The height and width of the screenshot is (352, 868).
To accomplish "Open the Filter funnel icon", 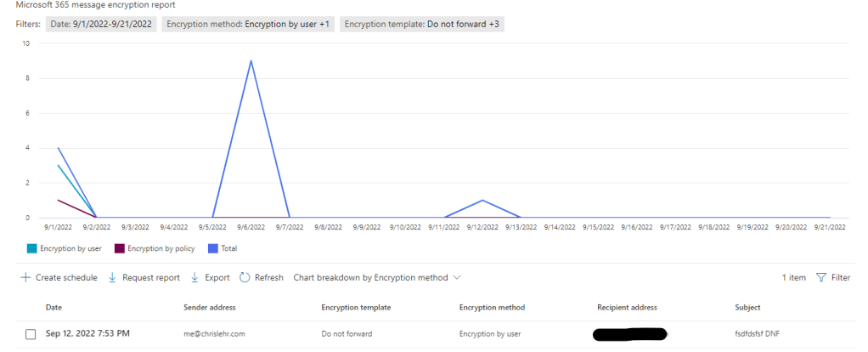I will [820, 277].
